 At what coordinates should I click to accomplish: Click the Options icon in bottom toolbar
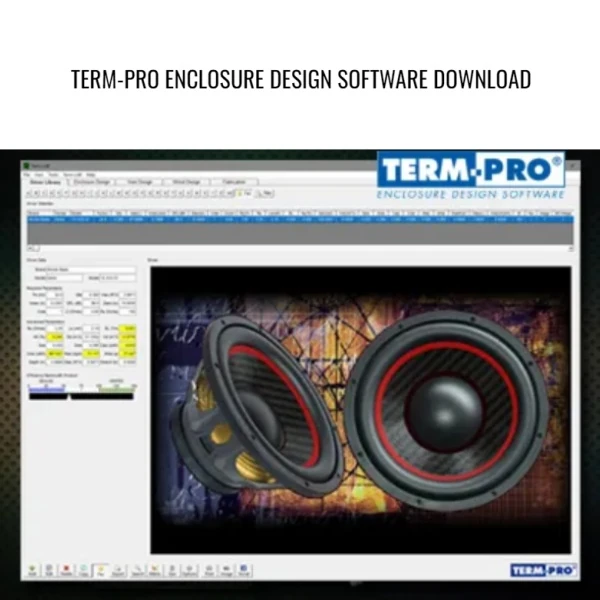(x=190, y=570)
